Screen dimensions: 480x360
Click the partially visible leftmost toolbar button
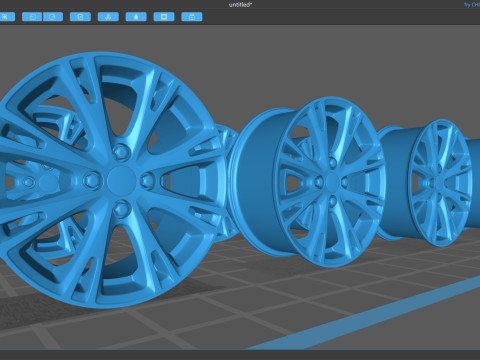pos(7,17)
